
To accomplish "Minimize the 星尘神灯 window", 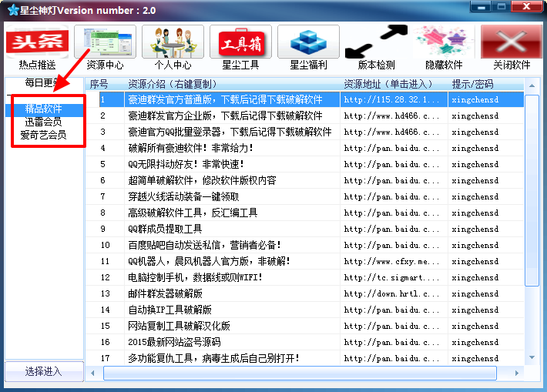I will point(482,6).
